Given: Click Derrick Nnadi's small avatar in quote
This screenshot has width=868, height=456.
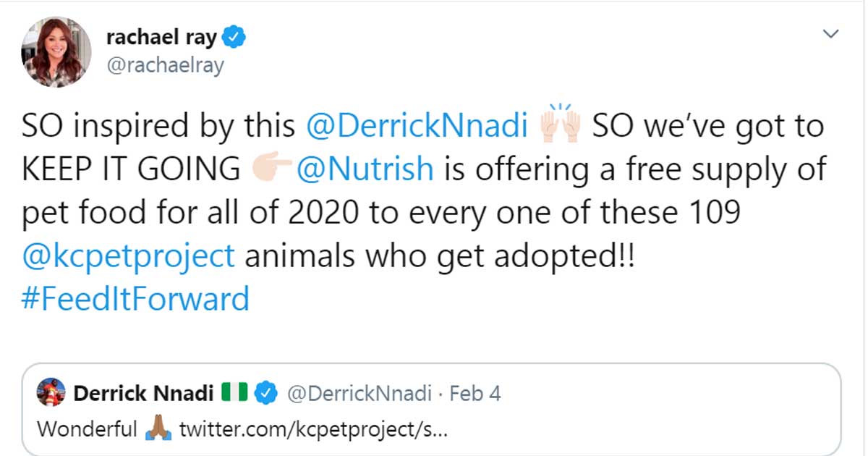Looking at the screenshot, I should point(51,393).
